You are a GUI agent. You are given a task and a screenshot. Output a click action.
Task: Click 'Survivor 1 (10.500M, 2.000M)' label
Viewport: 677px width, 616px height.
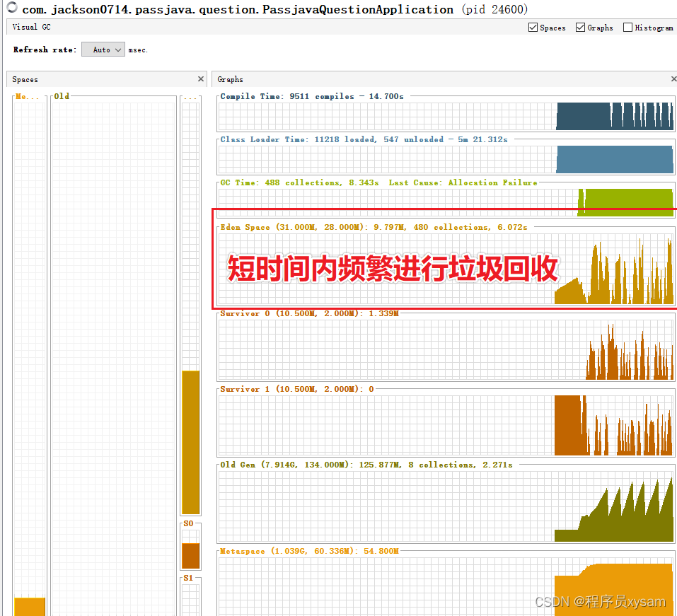(x=292, y=389)
